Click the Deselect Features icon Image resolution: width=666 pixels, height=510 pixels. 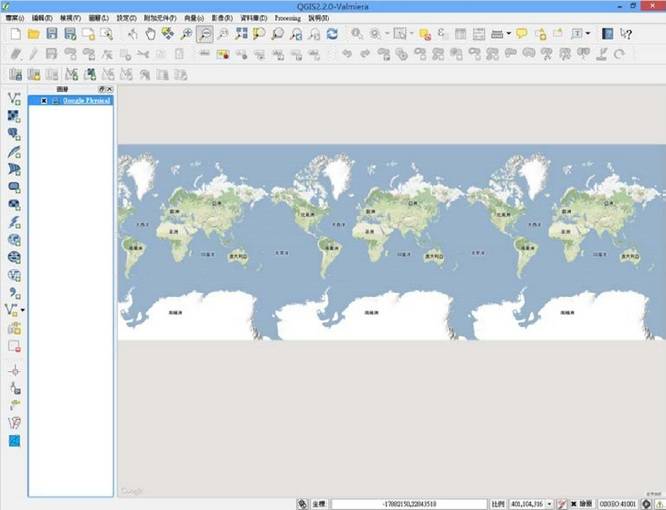point(425,34)
